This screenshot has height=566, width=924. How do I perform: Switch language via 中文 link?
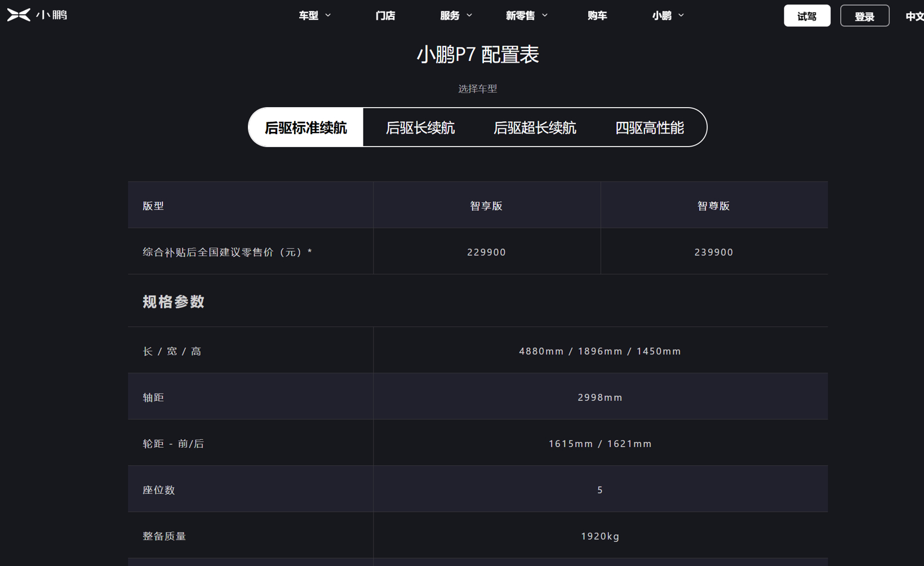pyautogui.click(x=914, y=16)
